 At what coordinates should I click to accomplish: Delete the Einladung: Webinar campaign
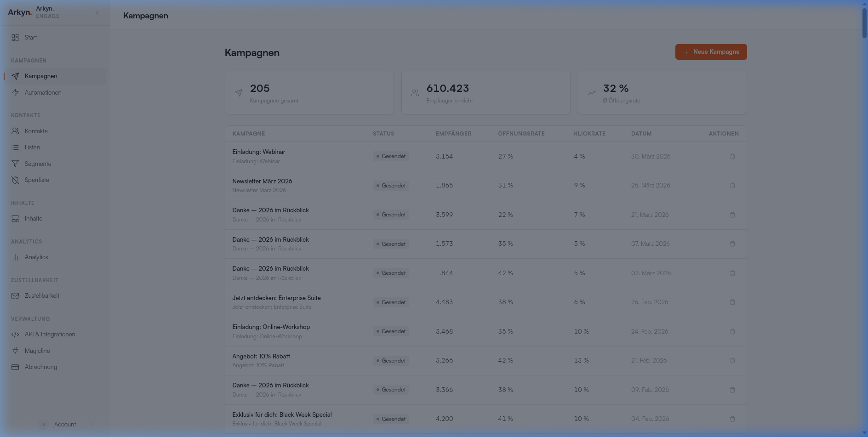[732, 157]
